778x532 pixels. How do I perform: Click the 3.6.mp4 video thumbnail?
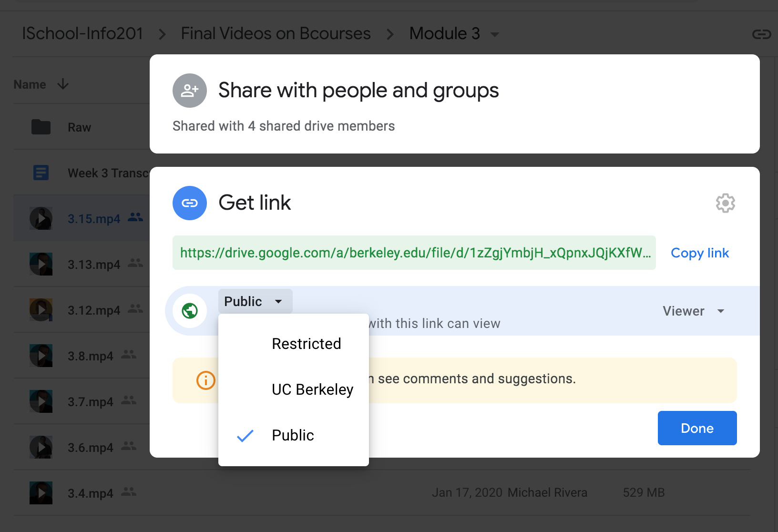[41, 447]
